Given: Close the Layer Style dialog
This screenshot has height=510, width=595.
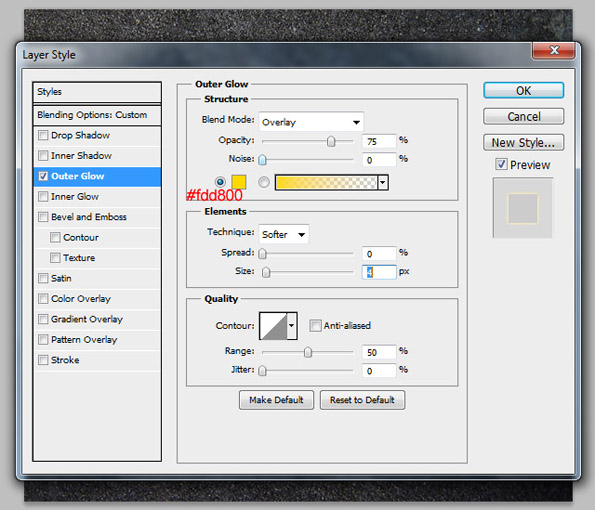Looking at the screenshot, I should (x=554, y=50).
